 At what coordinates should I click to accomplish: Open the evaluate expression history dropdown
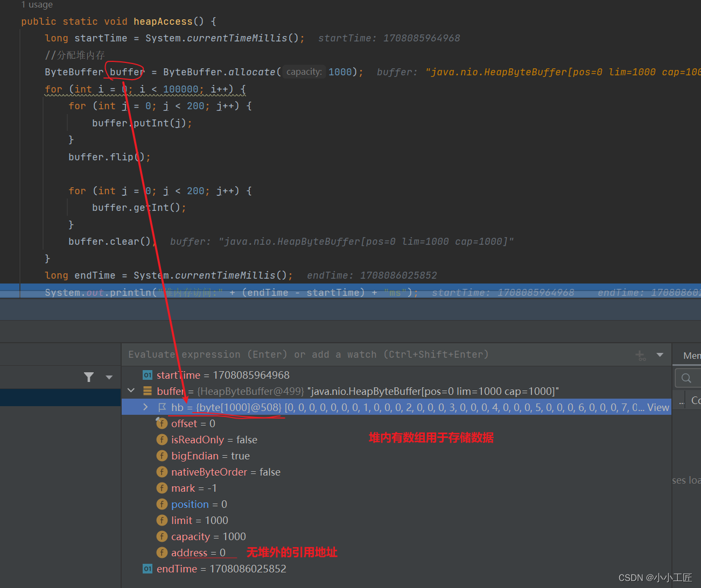(x=660, y=355)
